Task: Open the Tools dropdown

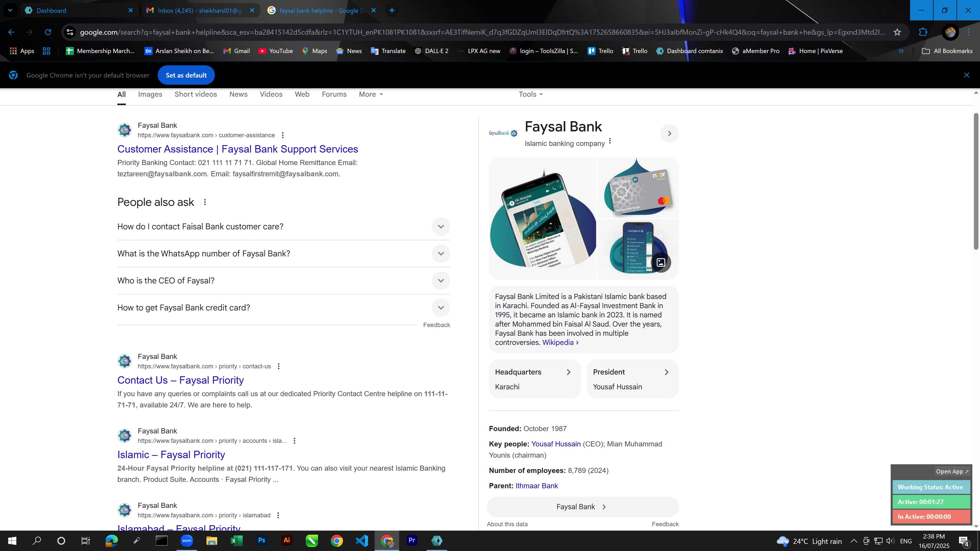Action: click(x=530, y=94)
